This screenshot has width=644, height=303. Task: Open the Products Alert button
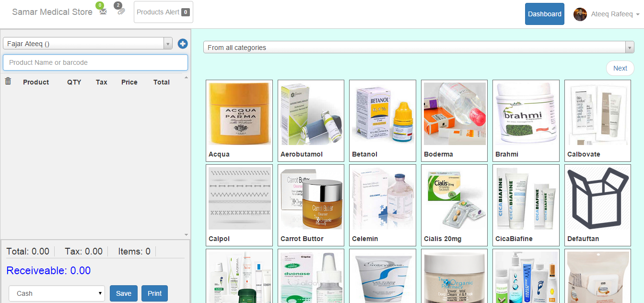163,12
